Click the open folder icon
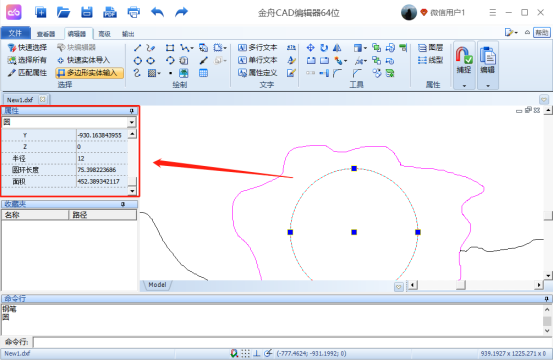553x361 pixels. (63, 12)
